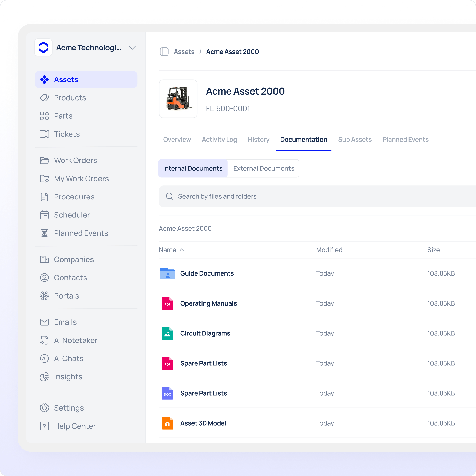Toggle the sidebar panel icon
The height and width of the screenshot is (476, 476).
pos(164,52)
